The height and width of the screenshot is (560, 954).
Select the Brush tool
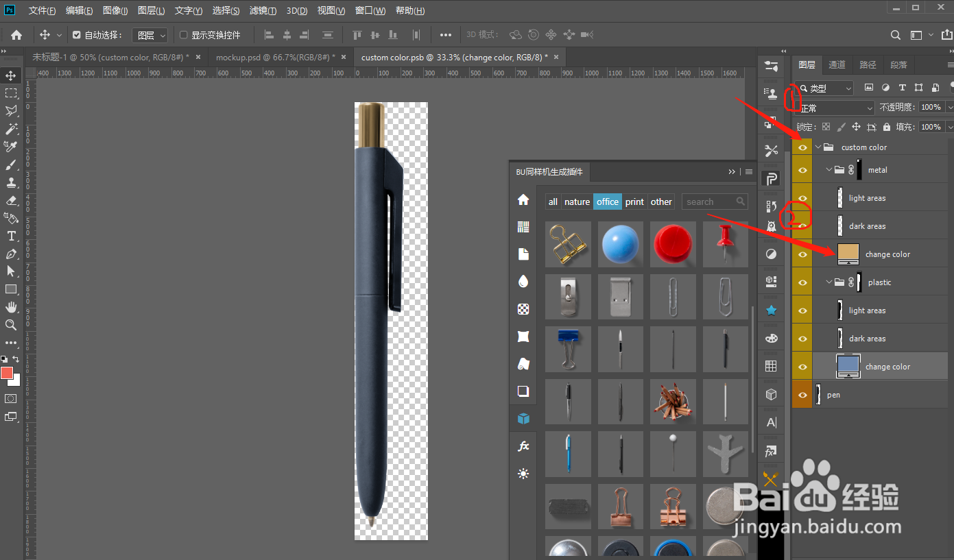[11, 165]
